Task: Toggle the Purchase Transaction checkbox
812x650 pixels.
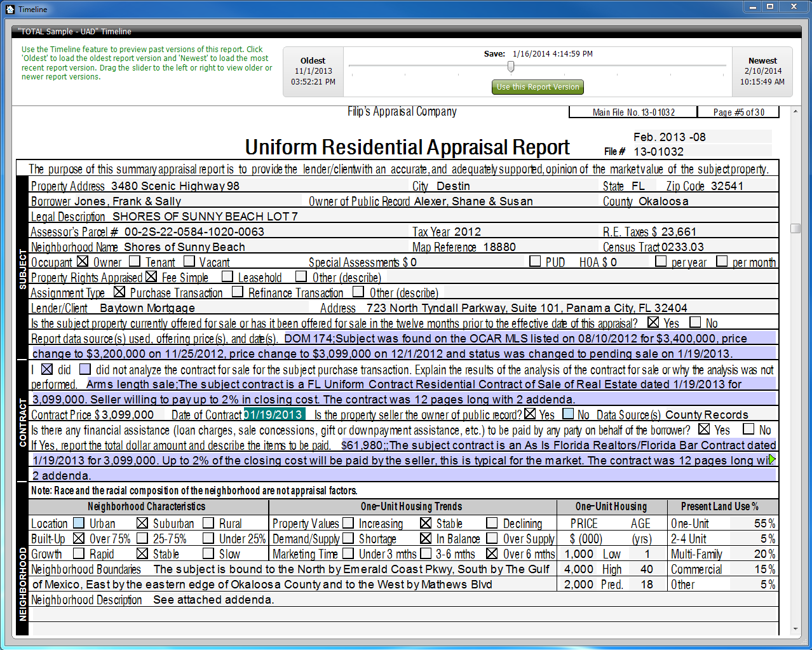Action: (x=119, y=292)
